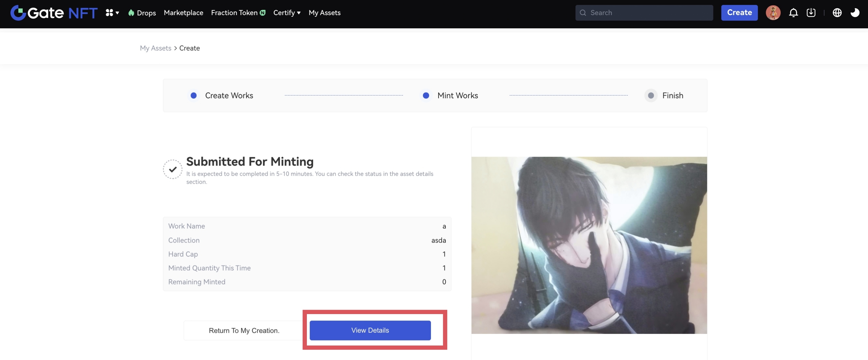Click My Assets breadcrumb link
The image size is (868, 360).
(x=155, y=48)
